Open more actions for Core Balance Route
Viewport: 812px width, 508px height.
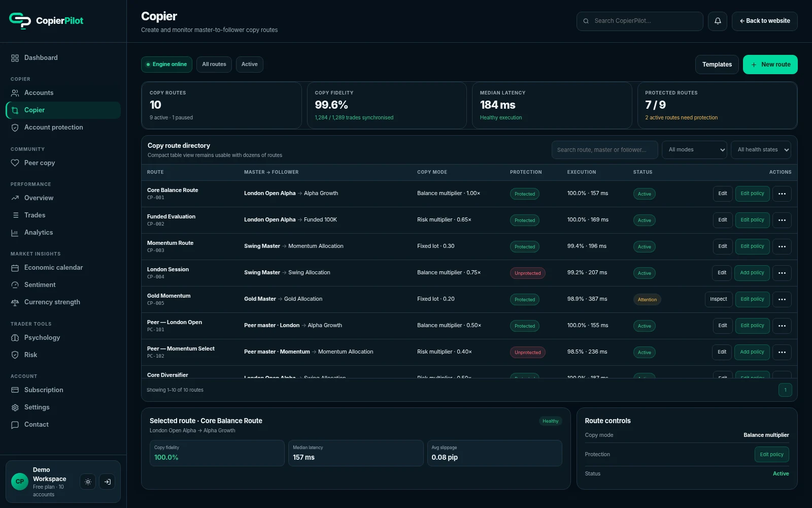782,194
